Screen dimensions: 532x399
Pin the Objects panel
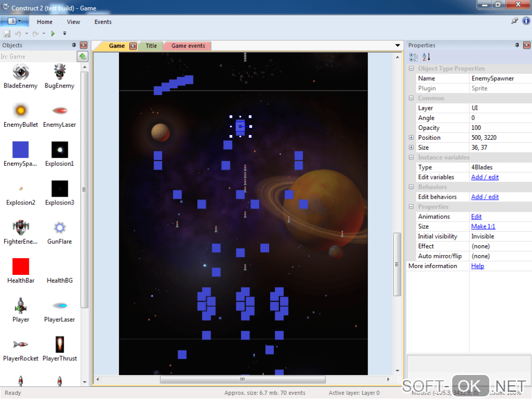[74, 45]
